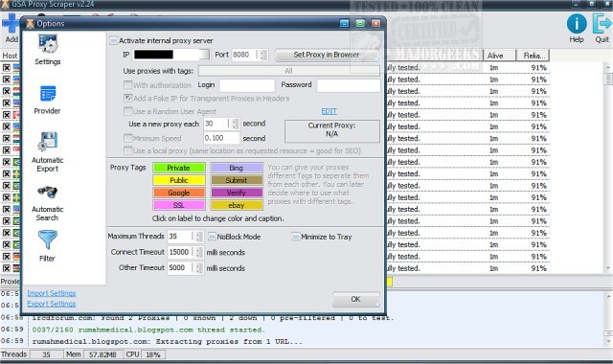This screenshot has width=613, height=364.
Task: Click the proxy list vertical scrollbar
Action: click(608, 168)
